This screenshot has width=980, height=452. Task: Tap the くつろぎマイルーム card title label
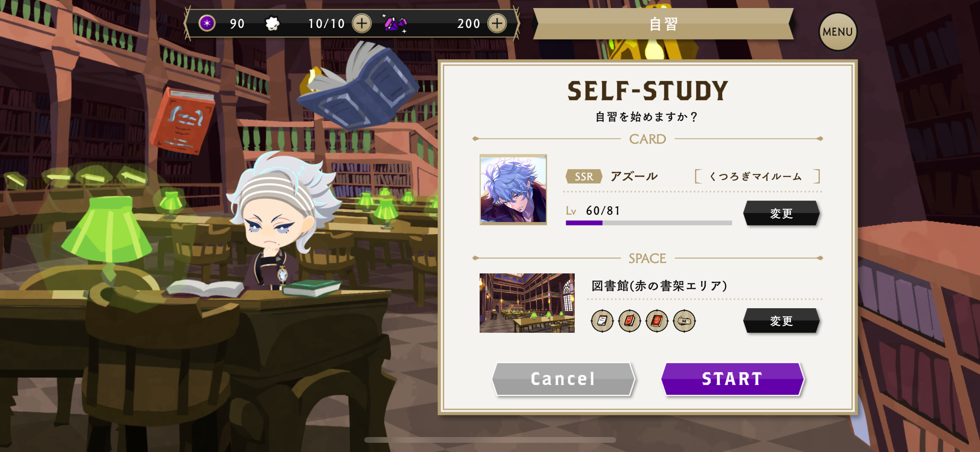click(757, 176)
